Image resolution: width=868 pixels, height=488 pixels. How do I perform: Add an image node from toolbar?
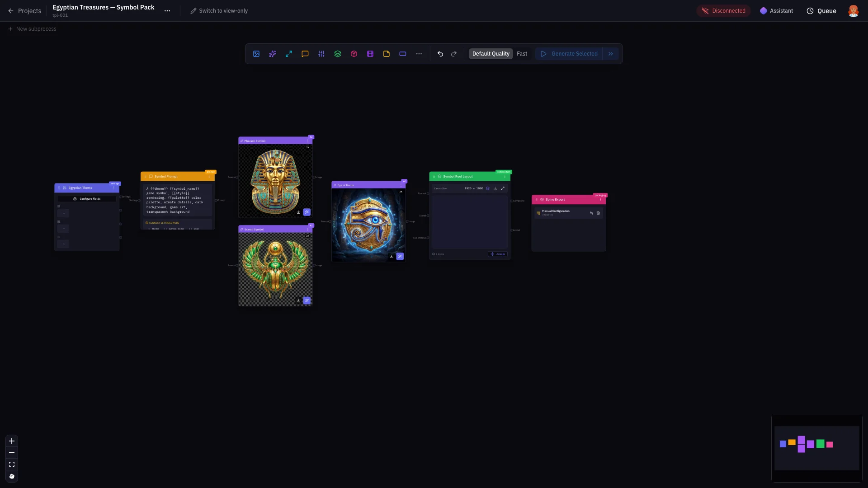(x=256, y=54)
